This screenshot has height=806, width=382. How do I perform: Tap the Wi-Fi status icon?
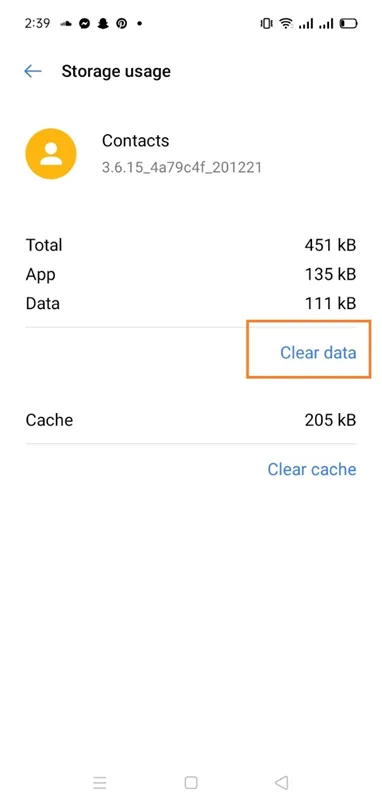click(x=286, y=24)
